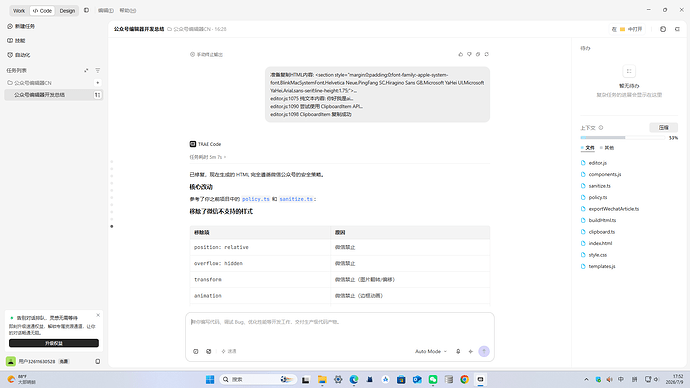Open File Explorer from the taskbar

322,379
